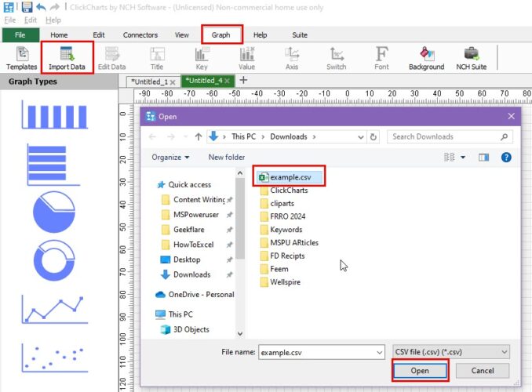Choose the line graph type
532x392 pixels.
(54, 309)
